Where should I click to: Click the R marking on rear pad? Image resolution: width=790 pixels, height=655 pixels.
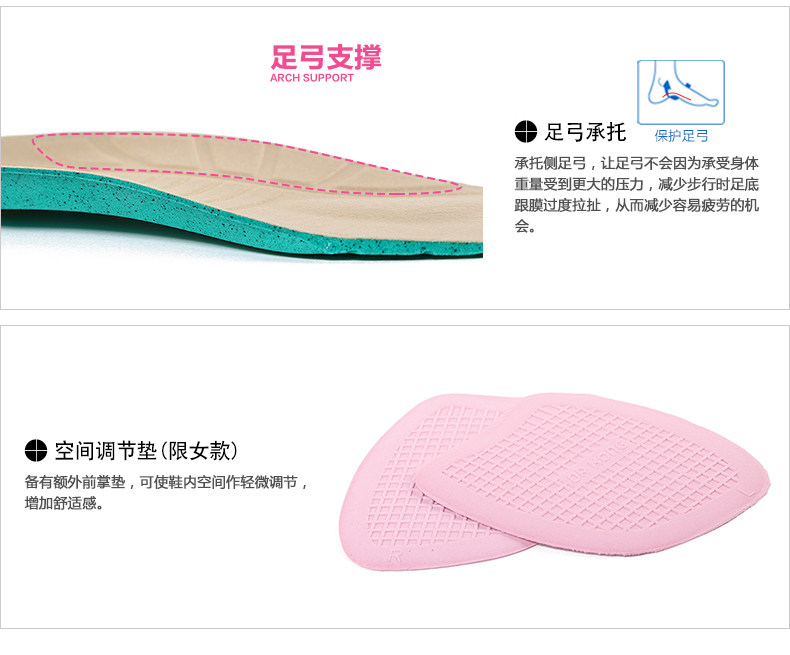point(396,556)
